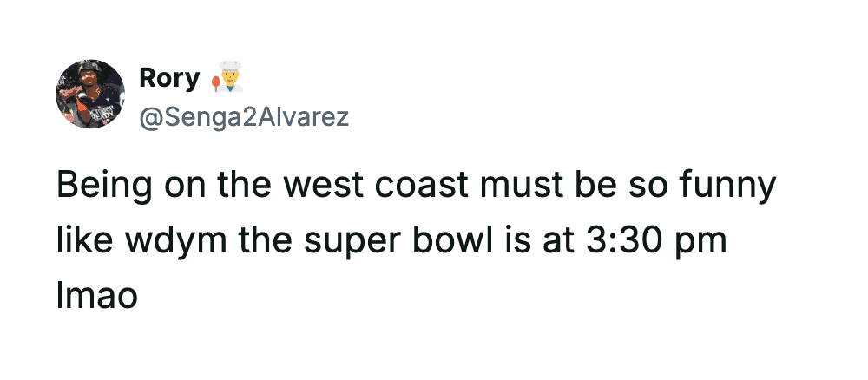868x380 pixels.
Task: Open the @Senga2Alvarez handle link
Action: point(244,117)
